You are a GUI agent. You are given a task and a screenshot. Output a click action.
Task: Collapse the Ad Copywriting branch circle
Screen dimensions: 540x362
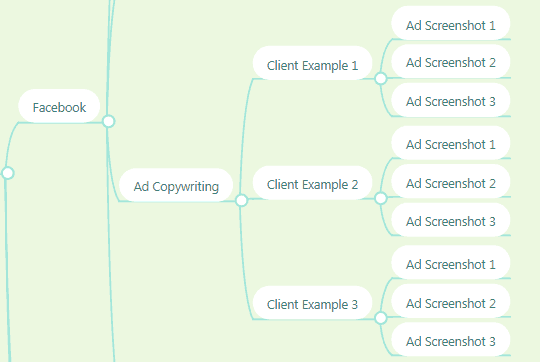point(241,200)
